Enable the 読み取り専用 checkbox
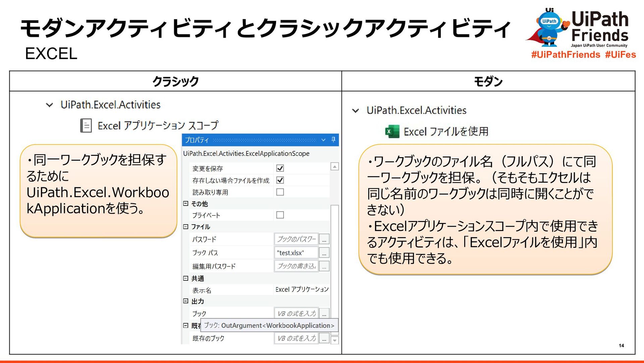 click(280, 192)
